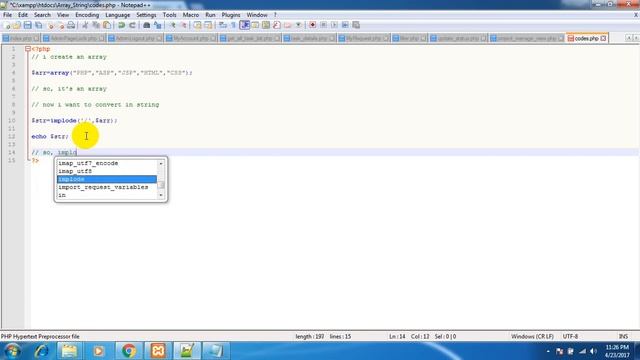The image size is (640, 360).
Task: Click the Windows (CR LF) status bar entry
Action: (532, 336)
